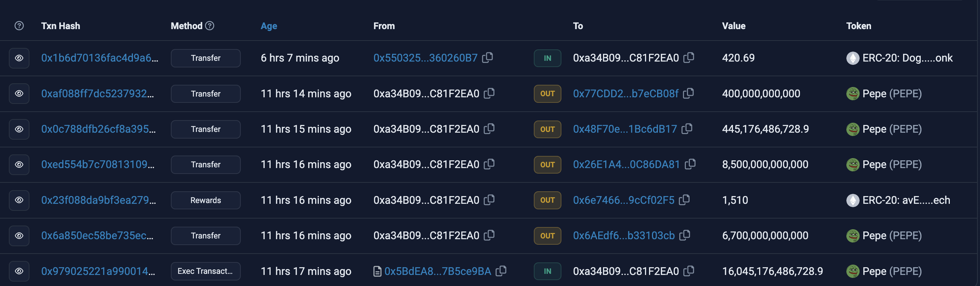This screenshot has height=286, width=980.
Task: Copy the 0x26E1A4...0C86DA81 address
Action: pos(690,164)
